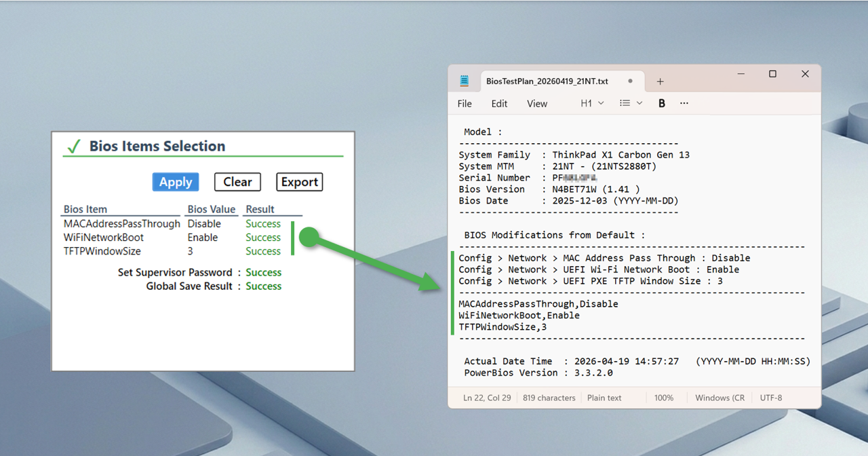The width and height of the screenshot is (868, 456).
Task: Select the TFTPWindowSize row in Bios Items
Action: click(x=172, y=251)
